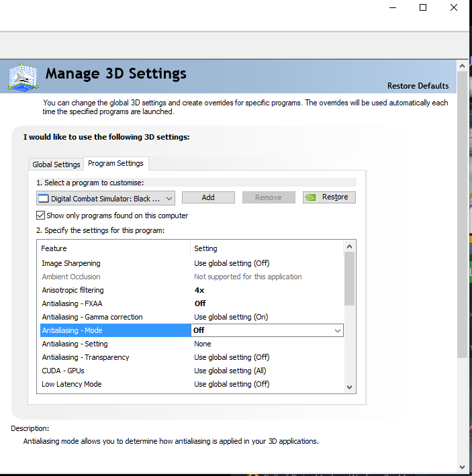Uncheck Show only programs found on this computer

tap(40, 216)
